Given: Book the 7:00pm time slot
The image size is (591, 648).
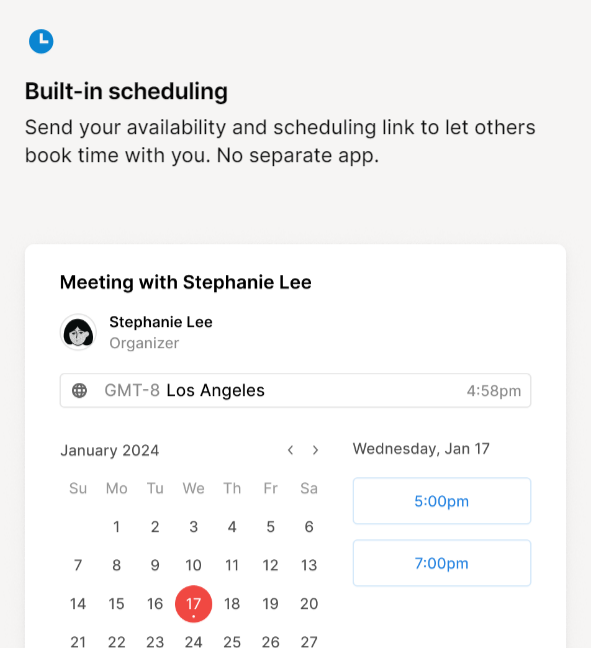Looking at the screenshot, I should [442, 563].
